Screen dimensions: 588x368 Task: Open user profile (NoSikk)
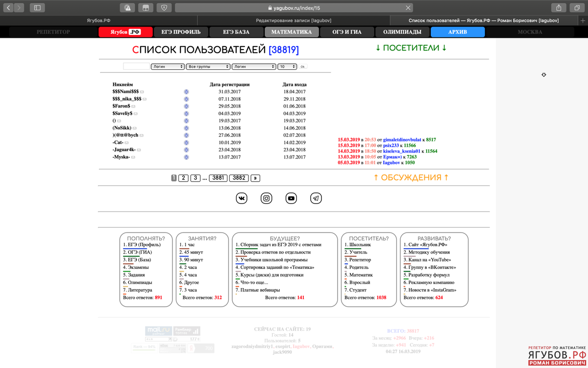pos(122,128)
